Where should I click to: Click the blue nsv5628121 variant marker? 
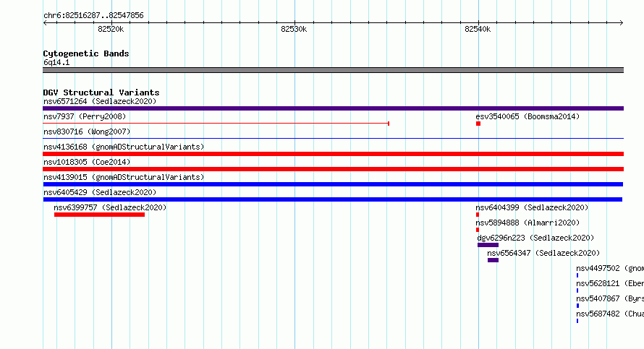(x=577, y=290)
